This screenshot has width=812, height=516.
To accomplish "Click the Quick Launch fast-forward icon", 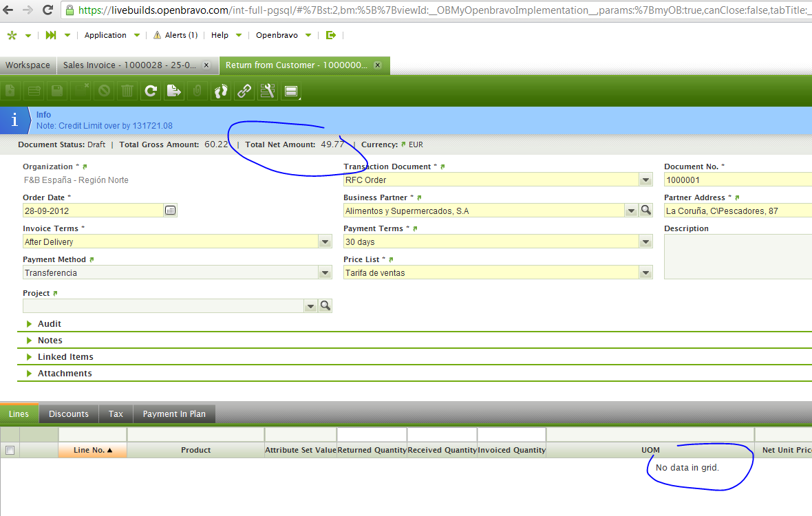I will coord(51,35).
